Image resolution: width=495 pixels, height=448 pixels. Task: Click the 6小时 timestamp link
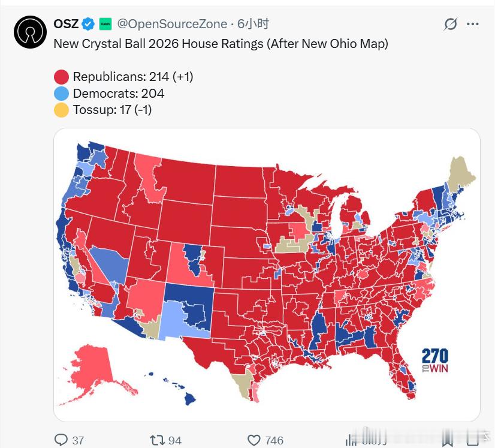[253, 24]
